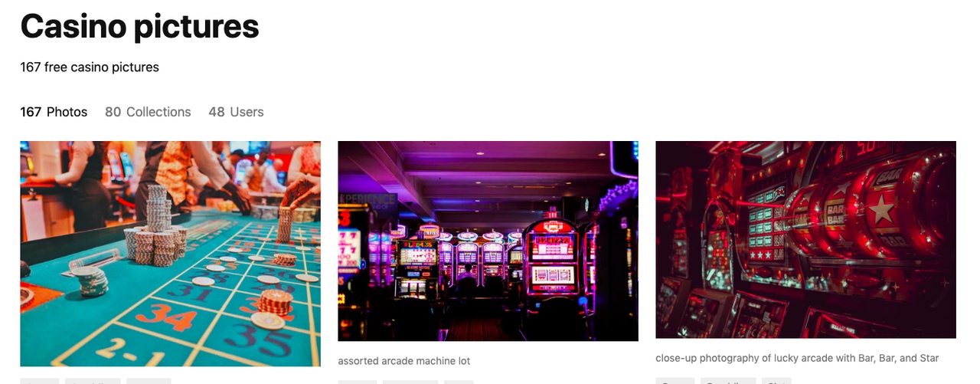Select the first tag chip below the lucky arcade caption

coord(675,380)
